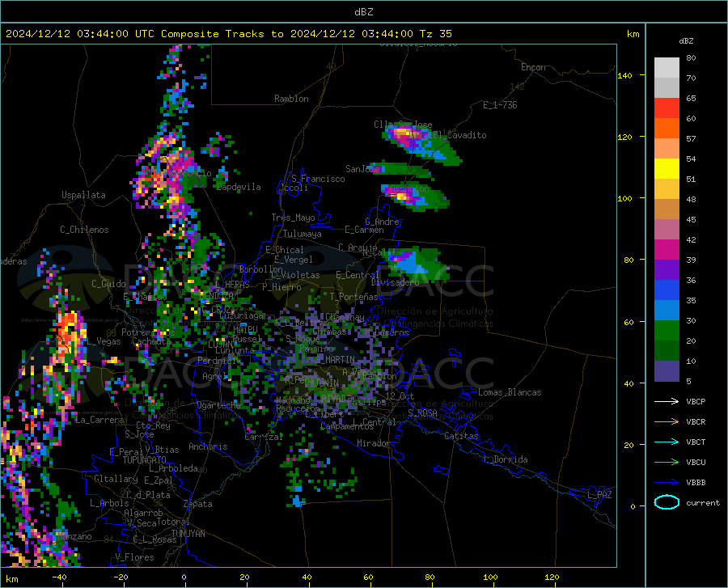The height and width of the screenshot is (588, 728).
Task: Click the MAIPU town label
Action: tap(245, 329)
